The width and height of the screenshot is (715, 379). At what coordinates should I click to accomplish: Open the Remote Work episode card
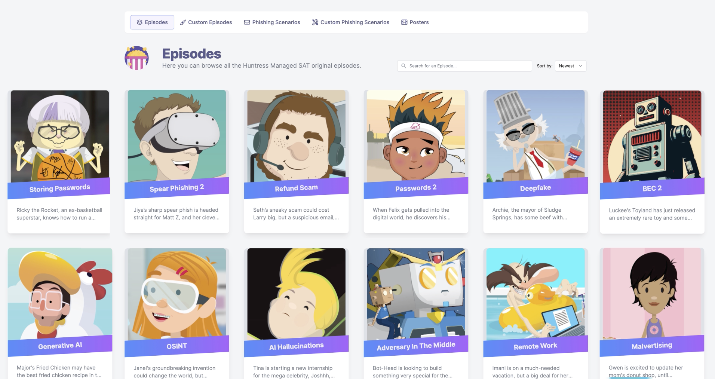(x=535, y=313)
